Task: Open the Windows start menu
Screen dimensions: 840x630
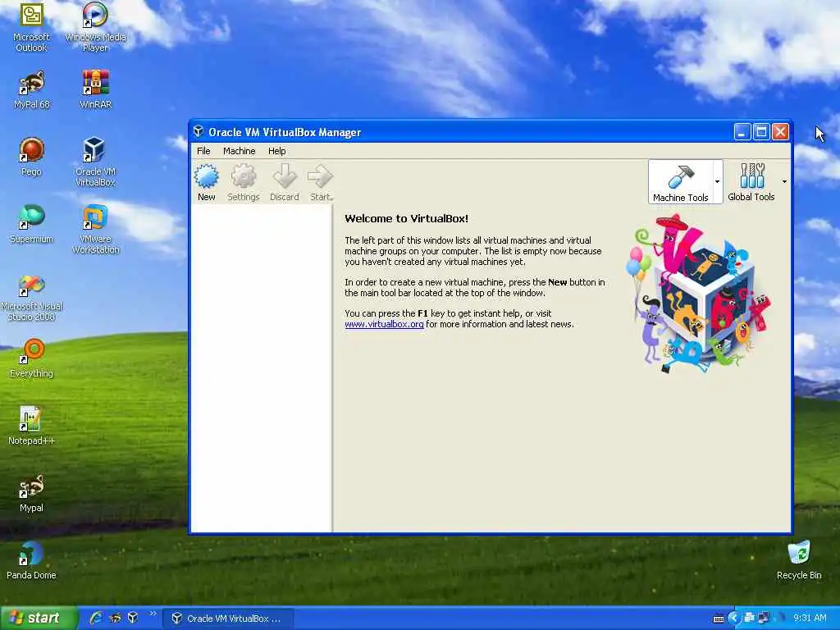Action: [38, 619]
